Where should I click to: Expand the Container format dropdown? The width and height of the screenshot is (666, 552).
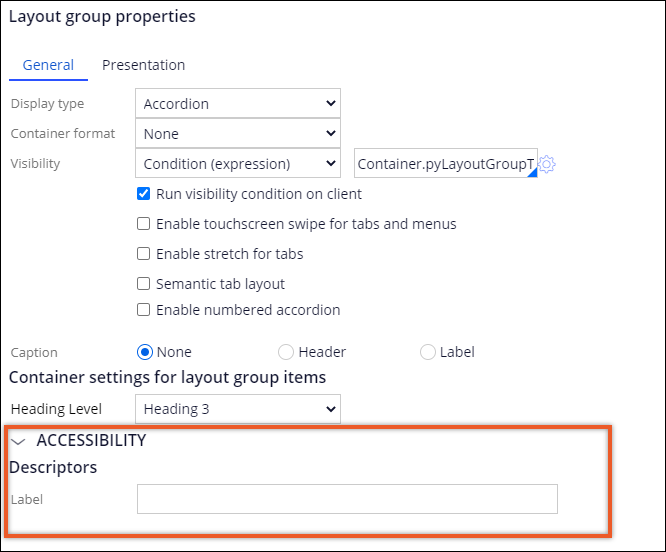pos(237,133)
